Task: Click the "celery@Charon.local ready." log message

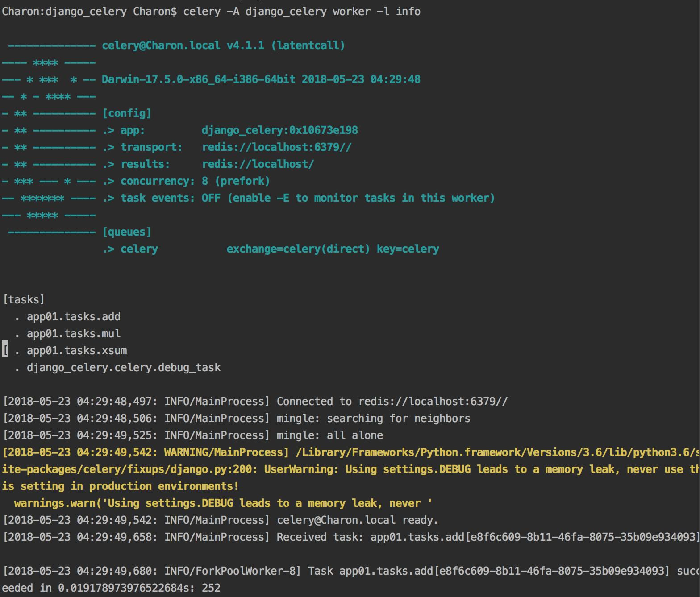Action: point(357,520)
